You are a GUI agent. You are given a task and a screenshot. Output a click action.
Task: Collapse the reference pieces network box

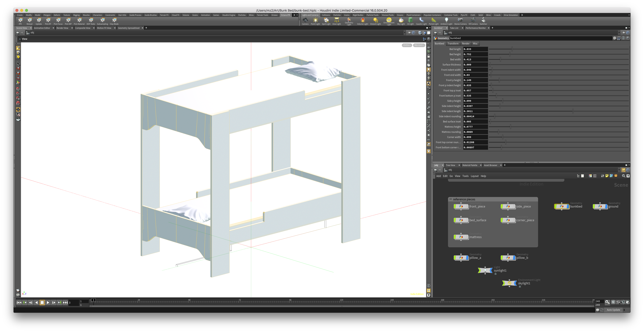[x=450, y=199]
